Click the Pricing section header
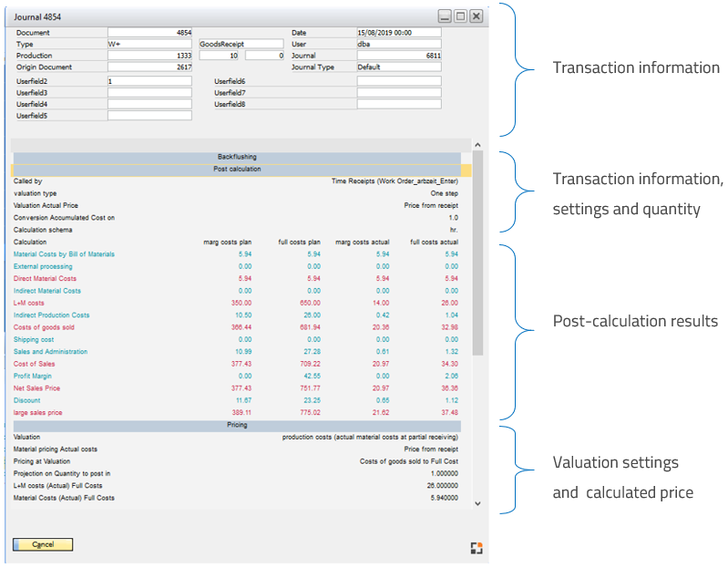728x568 pixels. point(237,425)
